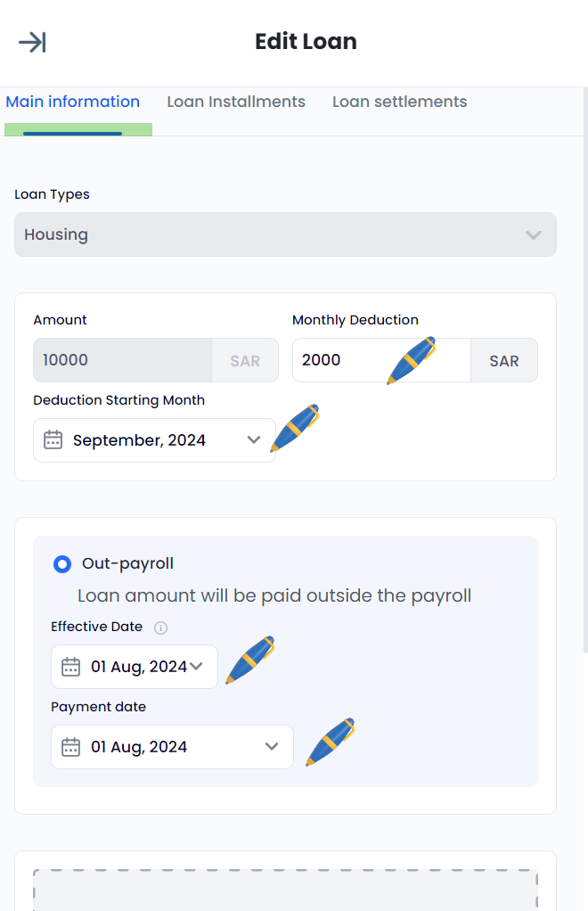The image size is (588, 911).
Task: Select the Out-payroll radio button
Action: (x=61, y=563)
